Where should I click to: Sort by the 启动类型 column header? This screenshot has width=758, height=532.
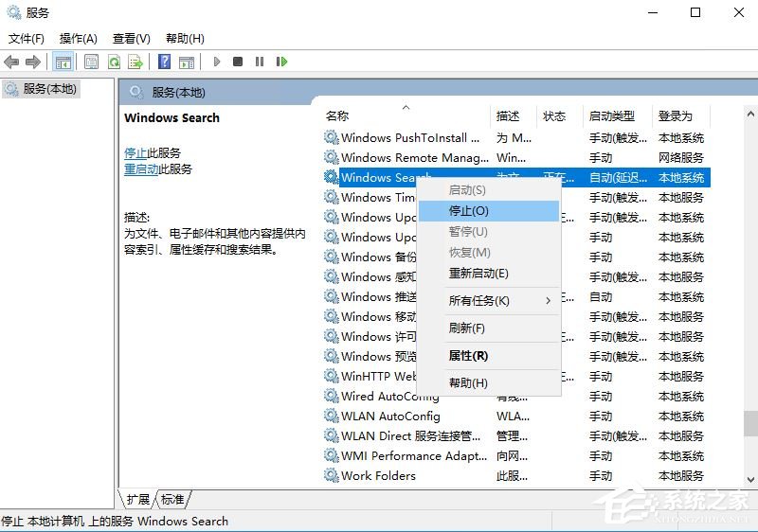tap(612, 115)
